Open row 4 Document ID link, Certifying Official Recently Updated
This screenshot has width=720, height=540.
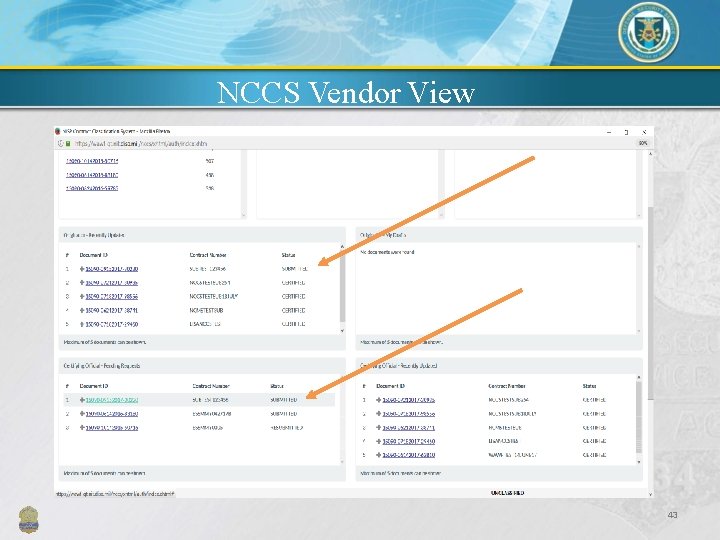coord(409,441)
